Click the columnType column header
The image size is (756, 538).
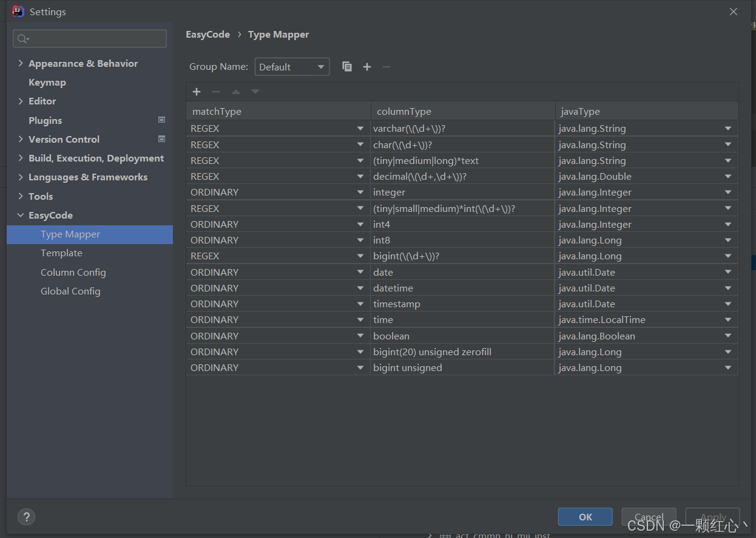pos(463,111)
